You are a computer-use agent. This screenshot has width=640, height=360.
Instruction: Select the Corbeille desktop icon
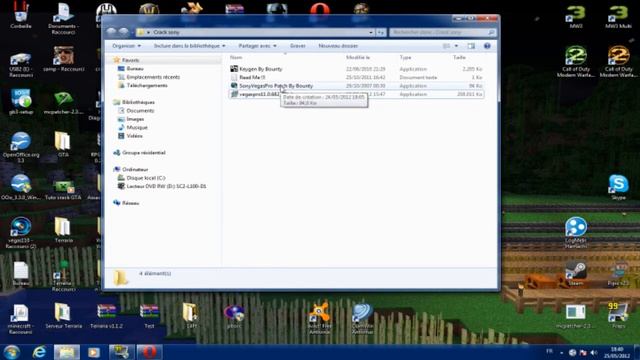pyautogui.click(x=21, y=16)
